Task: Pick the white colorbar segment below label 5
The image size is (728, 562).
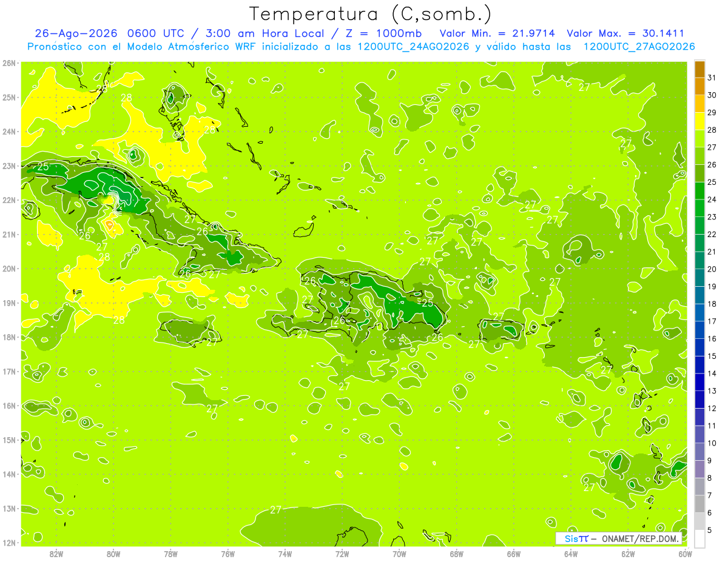Action: 699,539
